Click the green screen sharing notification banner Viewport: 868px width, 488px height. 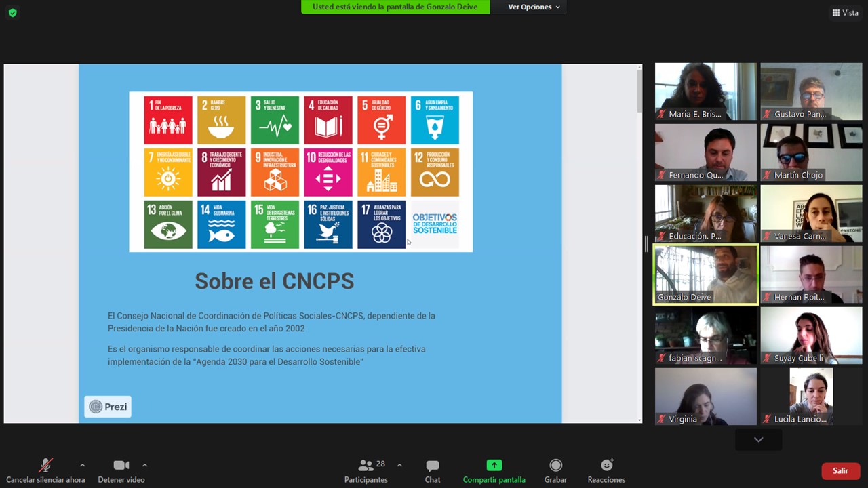[395, 7]
